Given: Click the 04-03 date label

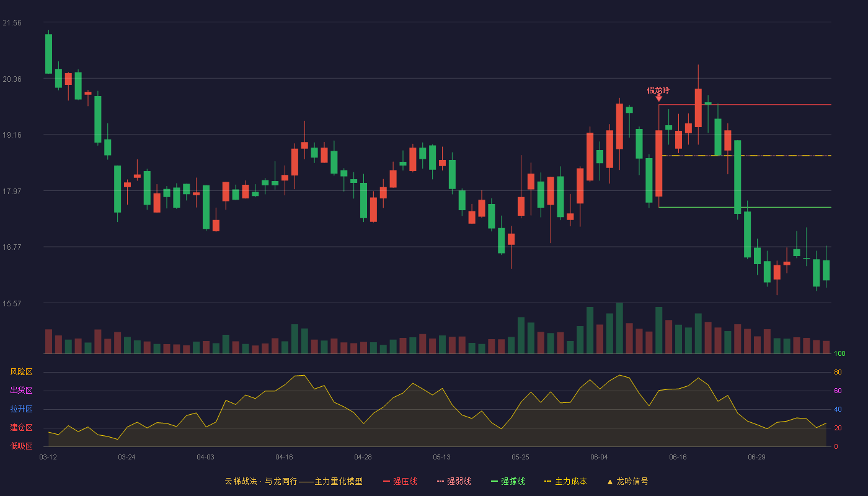Looking at the screenshot, I should click(205, 457).
